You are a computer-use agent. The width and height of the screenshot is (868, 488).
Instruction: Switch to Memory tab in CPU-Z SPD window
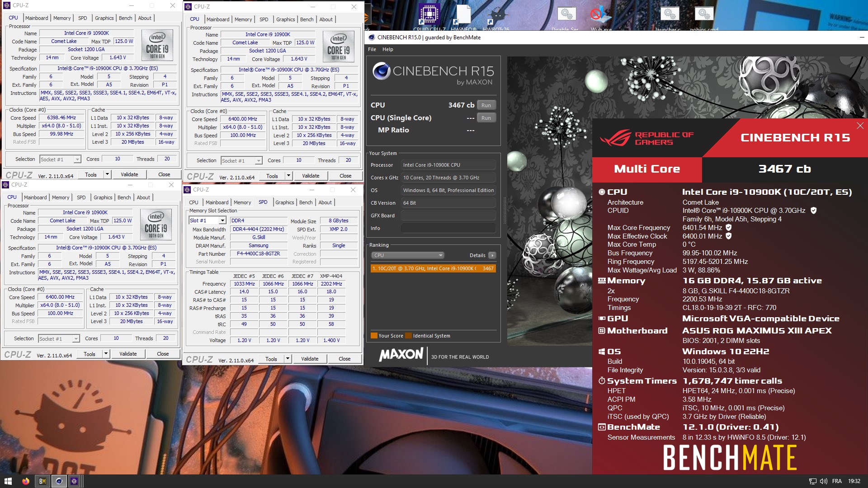click(x=242, y=202)
